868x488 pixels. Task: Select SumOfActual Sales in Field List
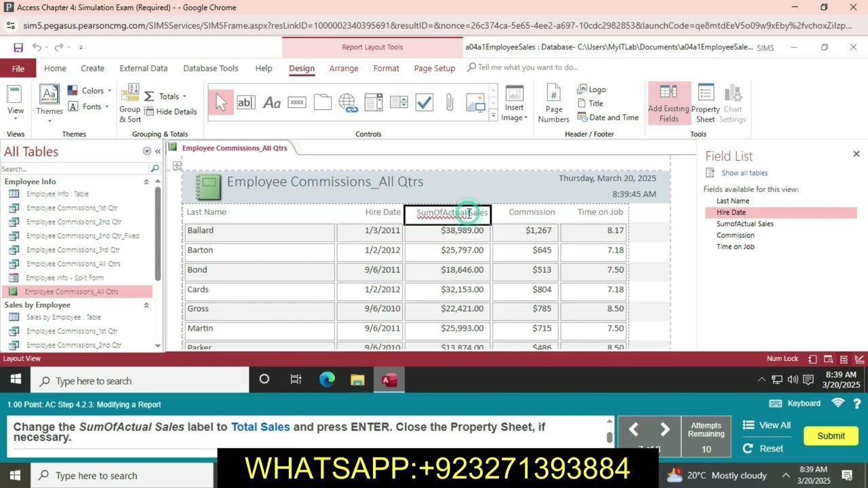click(x=745, y=224)
